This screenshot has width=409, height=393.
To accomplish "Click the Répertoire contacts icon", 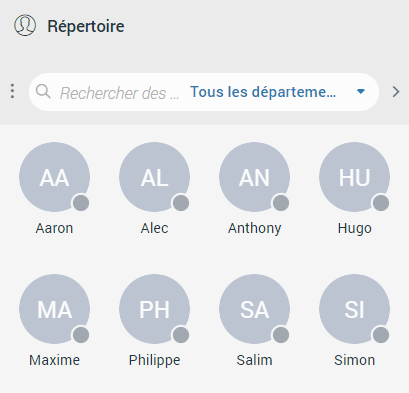I will click(x=25, y=25).
